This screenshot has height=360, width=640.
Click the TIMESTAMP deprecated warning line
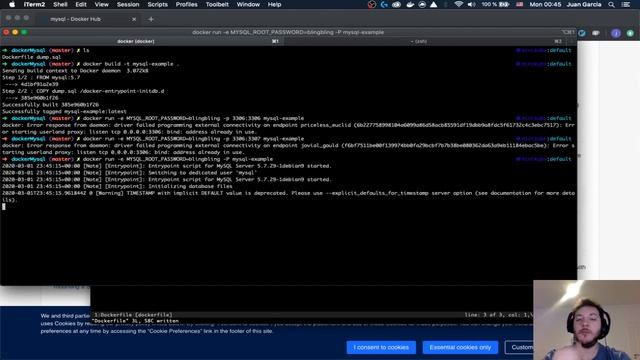point(288,196)
